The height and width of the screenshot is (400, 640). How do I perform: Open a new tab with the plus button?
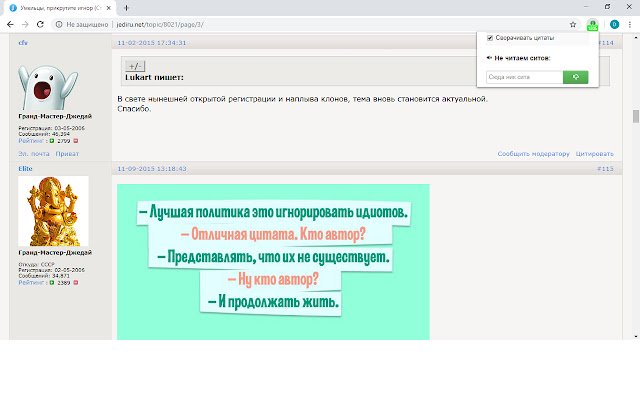(x=126, y=8)
